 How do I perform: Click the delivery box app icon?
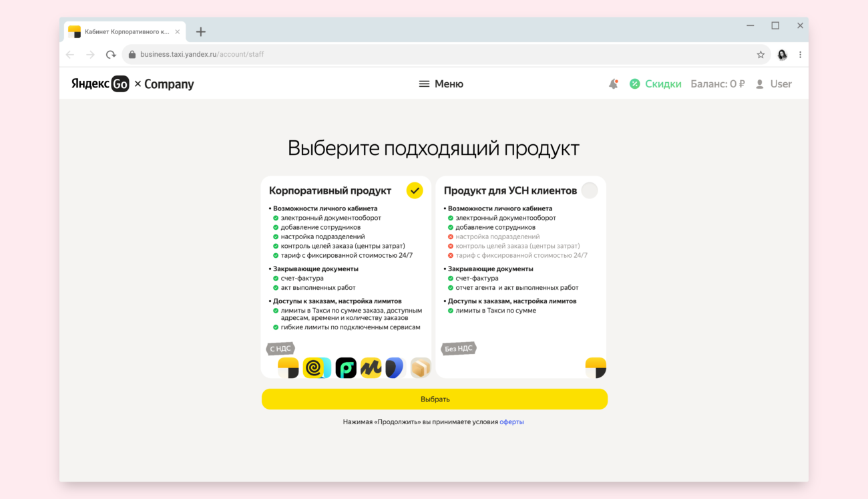point(421,367)
